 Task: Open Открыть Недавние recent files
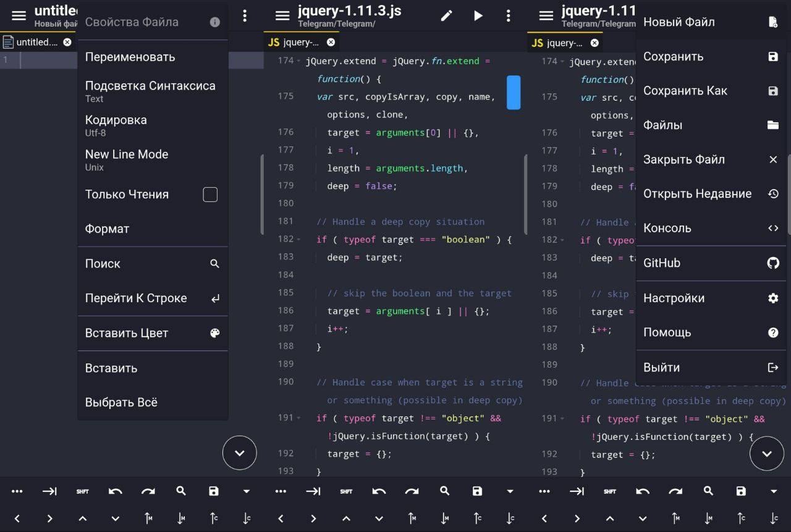tap(711, 194)
